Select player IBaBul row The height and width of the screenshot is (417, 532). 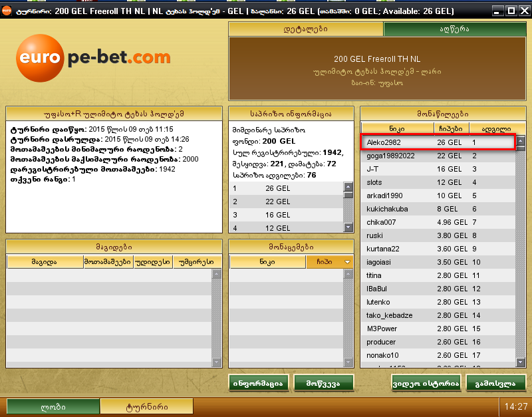pyautogui.click(x=438, y=289)
